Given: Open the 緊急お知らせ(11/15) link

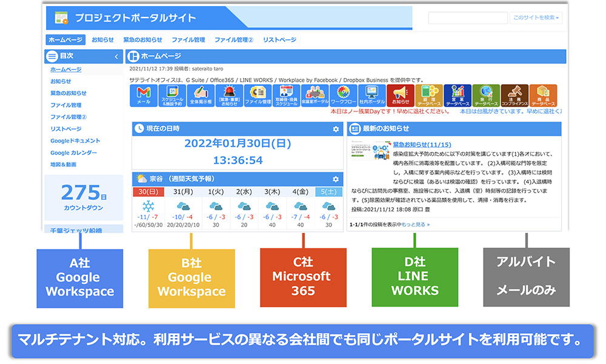Looking at the screenshot, I should (x=422, y=145).
